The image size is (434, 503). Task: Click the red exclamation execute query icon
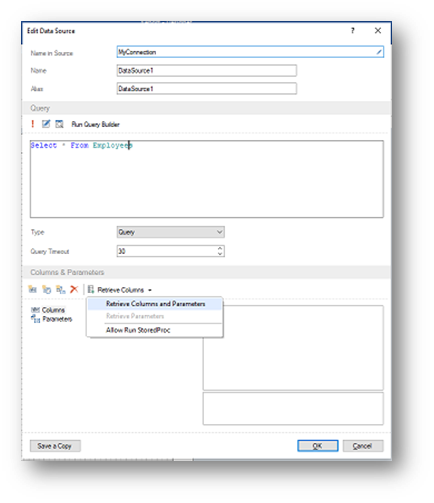(x=32, y=124)
